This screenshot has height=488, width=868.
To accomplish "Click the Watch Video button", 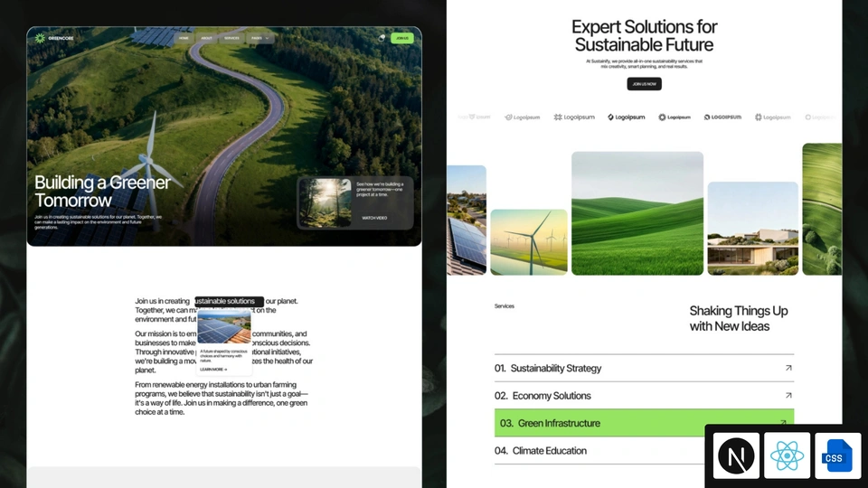I will tap(374, 218).
